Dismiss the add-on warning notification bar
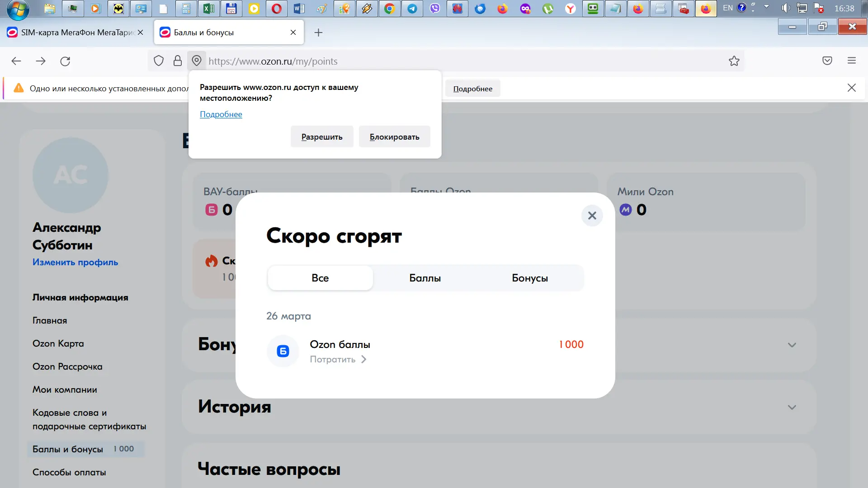This screenshot has width=868, height=488. 852,88
